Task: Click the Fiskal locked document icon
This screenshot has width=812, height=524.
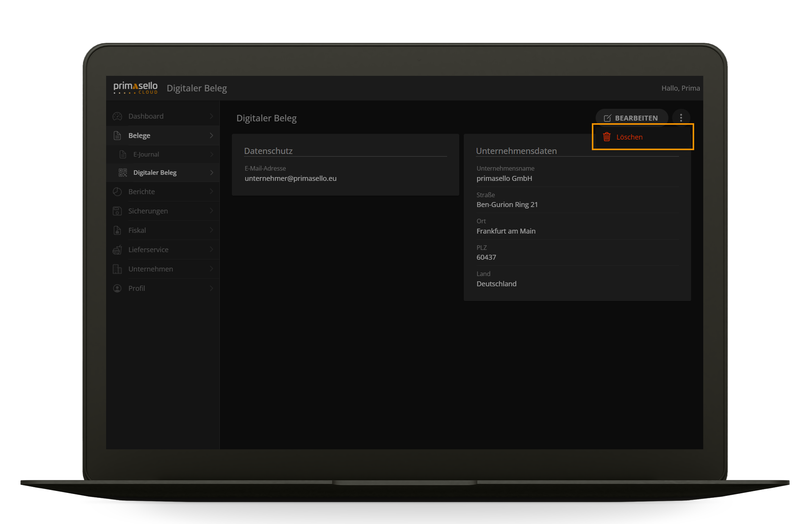Action: click(x=117, y=230)
